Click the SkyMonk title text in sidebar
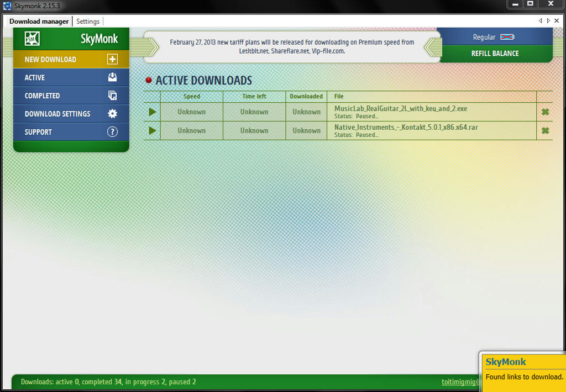This screenshot has height=392, width=566. (x=99, y=39)
